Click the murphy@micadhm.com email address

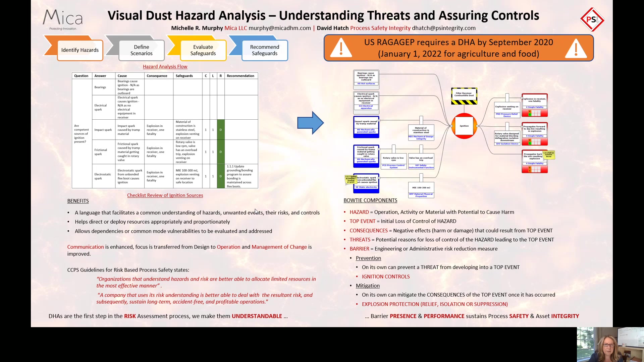[280, 28]
